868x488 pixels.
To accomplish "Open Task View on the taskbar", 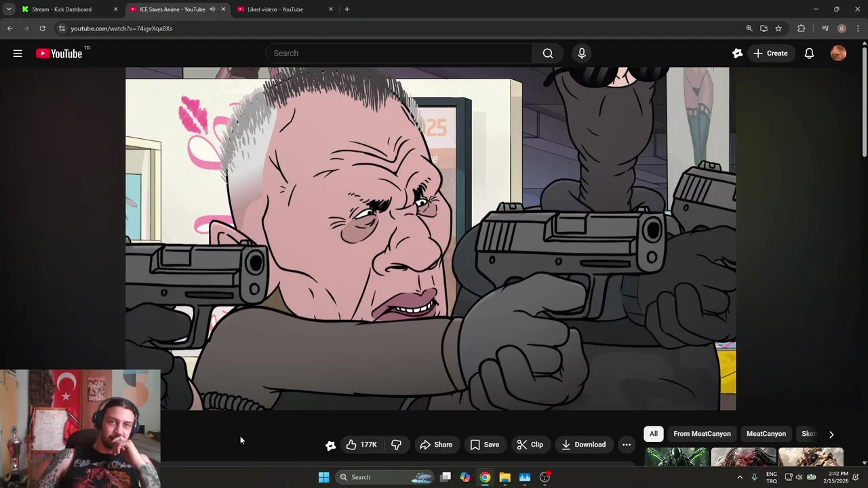I will pos(446,477).
